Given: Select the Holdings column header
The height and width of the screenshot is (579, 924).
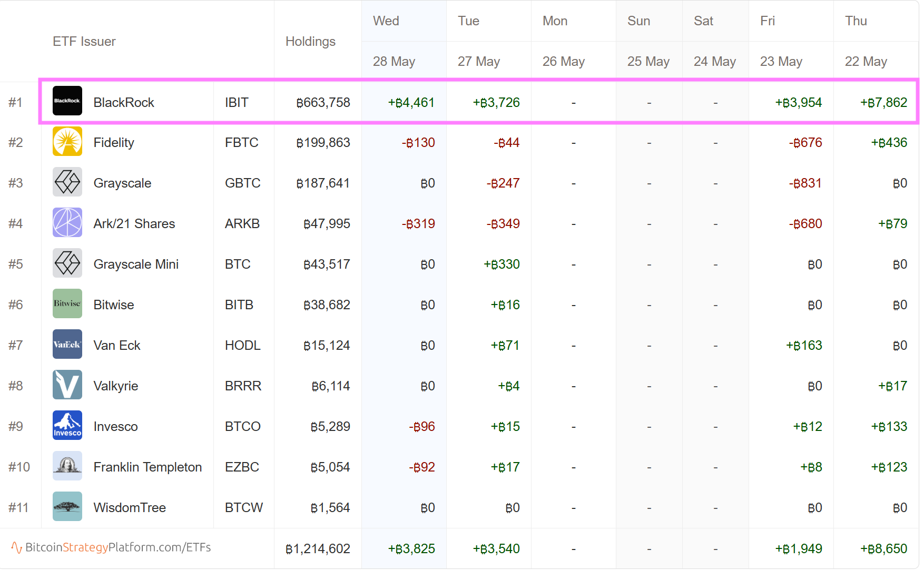Looking at the screenshot, I should point(310,41).
